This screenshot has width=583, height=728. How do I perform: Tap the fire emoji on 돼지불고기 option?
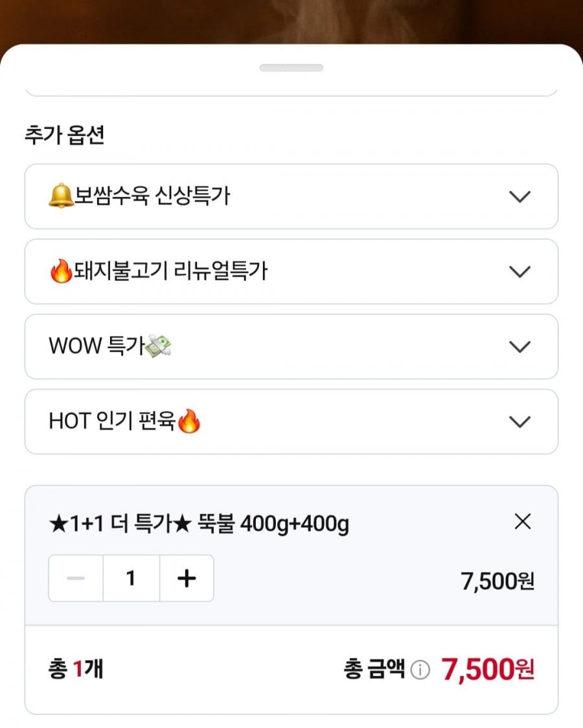coord(62,271)
